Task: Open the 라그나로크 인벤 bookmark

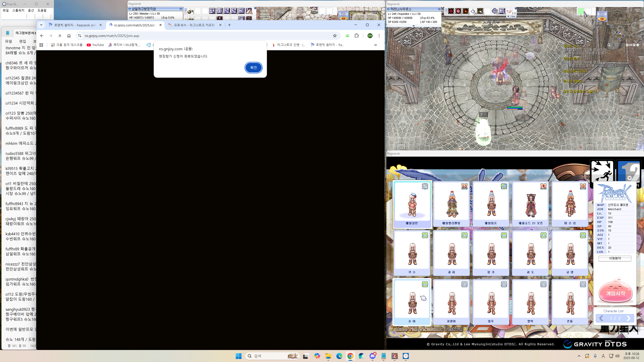Action: click(289, 45)
